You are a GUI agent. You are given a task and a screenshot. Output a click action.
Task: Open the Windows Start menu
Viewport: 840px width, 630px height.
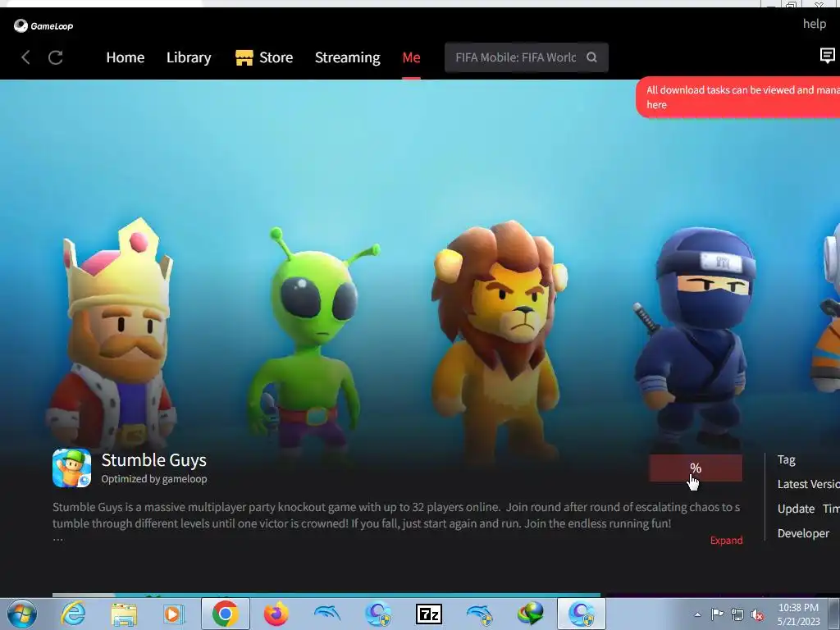(x=22, y=614)
